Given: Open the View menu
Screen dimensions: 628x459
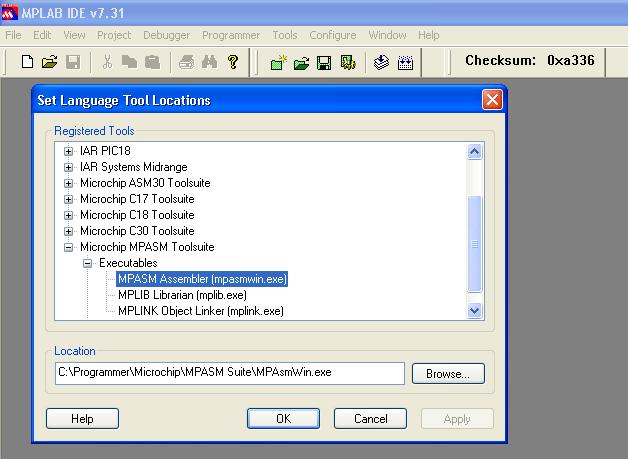Looking at the screenshot, I should 74,35.
